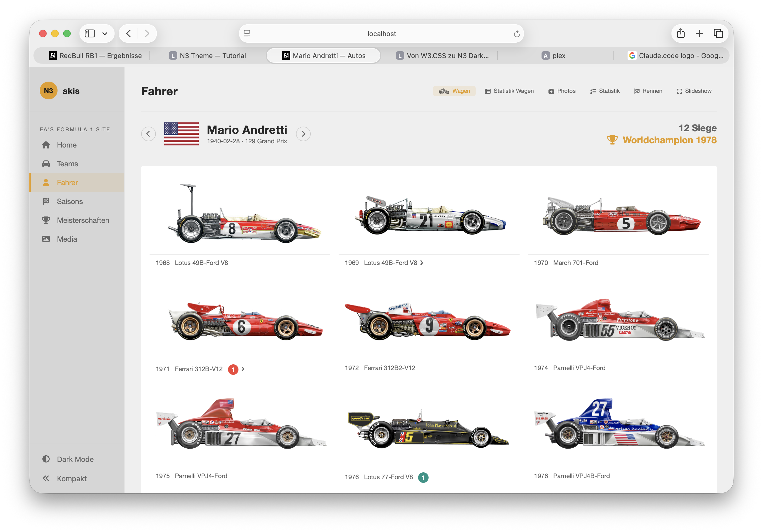The width and height of the screenshot is (763, 532).
Task: Expand the 1969 Lotus 49B chevron
Action: point(422,263)
